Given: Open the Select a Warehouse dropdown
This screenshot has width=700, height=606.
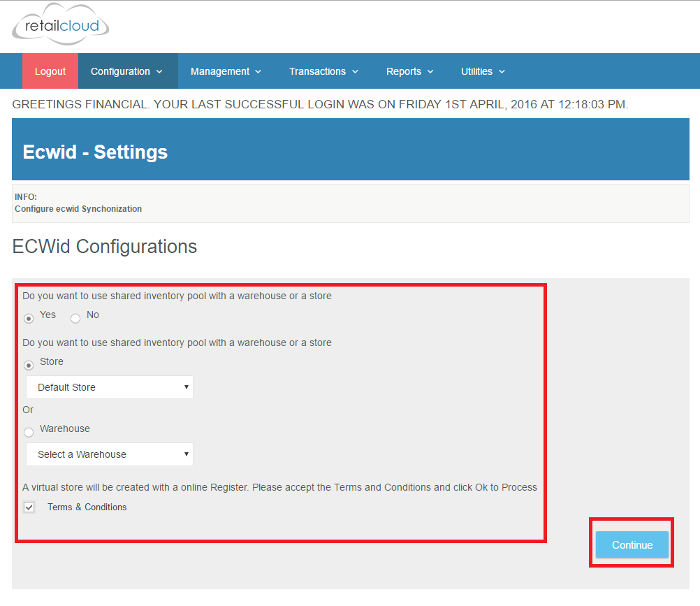Looking at the screenshot, I should pos(110,454).
